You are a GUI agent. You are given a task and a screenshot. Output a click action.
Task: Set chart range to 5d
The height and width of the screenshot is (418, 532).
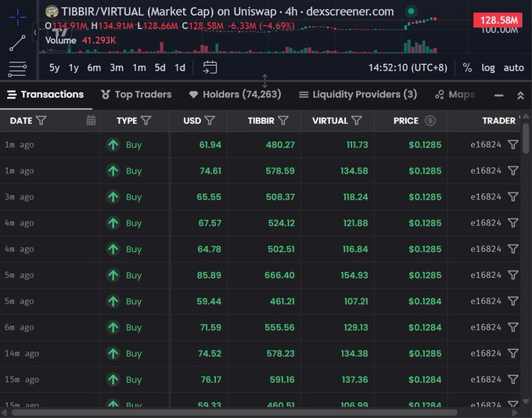160,67
